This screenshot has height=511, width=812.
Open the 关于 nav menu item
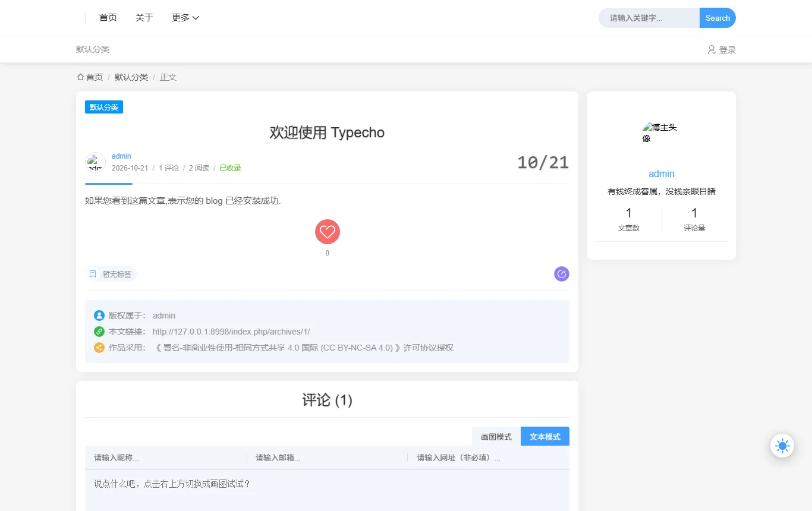click(144, 18)
